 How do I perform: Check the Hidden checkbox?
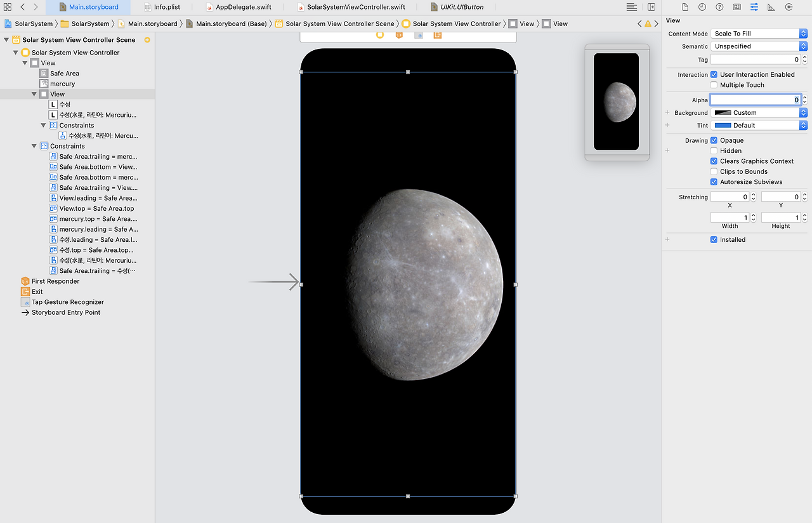click(714, 151)
